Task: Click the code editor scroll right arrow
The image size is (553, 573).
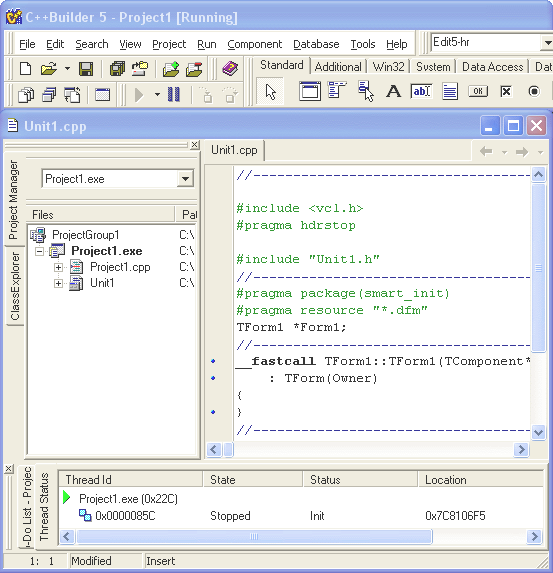Action: (521, 449)
